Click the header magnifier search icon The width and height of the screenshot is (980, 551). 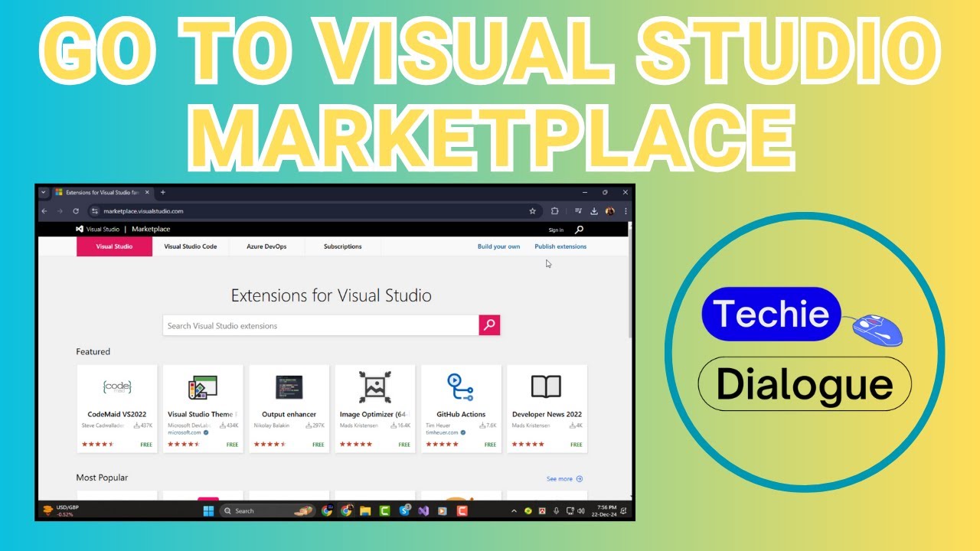point(579,229)
